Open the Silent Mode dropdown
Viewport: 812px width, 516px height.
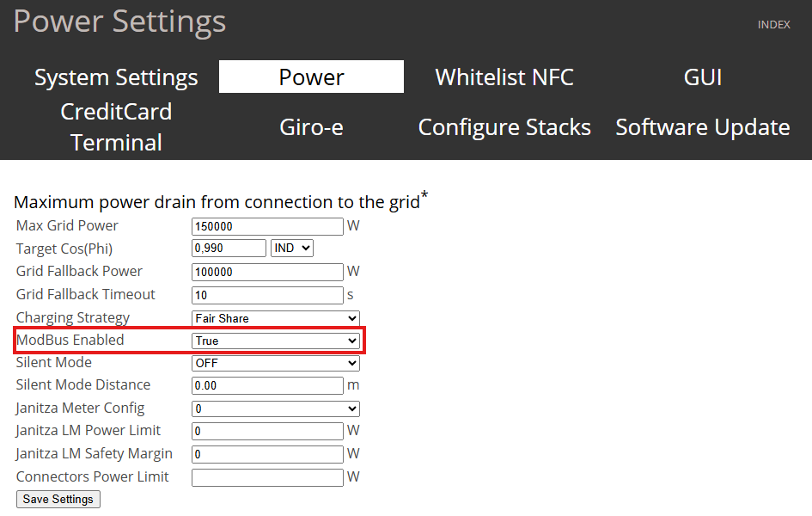(x=275, y=363)
